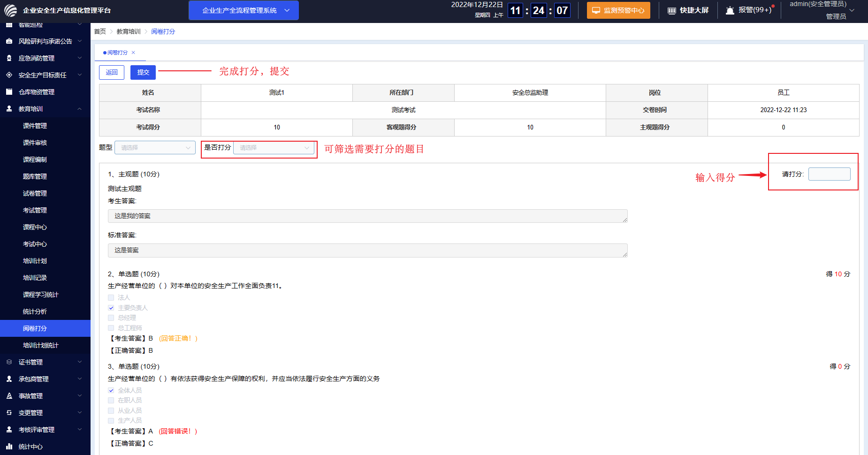Click the 考核评审管理 sidebar icon
This screenshot has height=455, width=868.
9,430
